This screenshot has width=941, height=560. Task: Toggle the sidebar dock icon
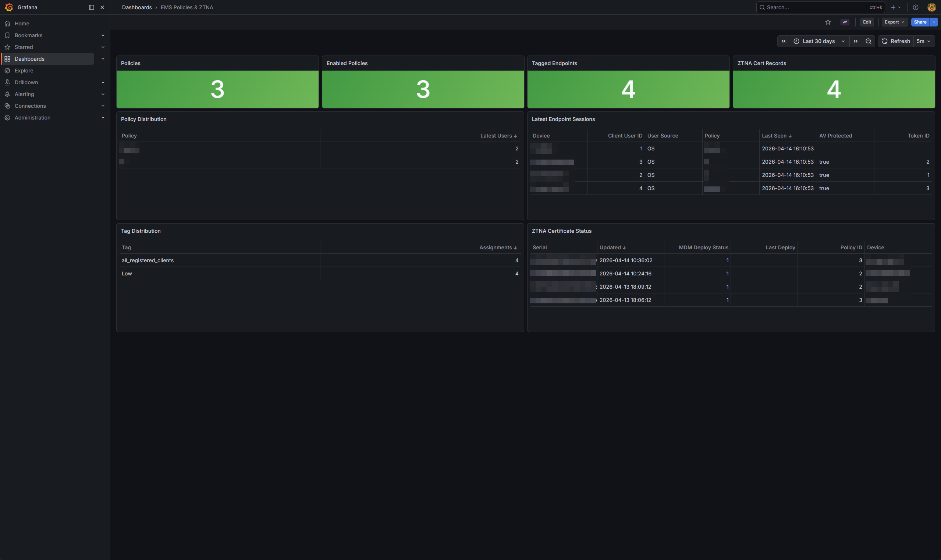pos(91,7)
